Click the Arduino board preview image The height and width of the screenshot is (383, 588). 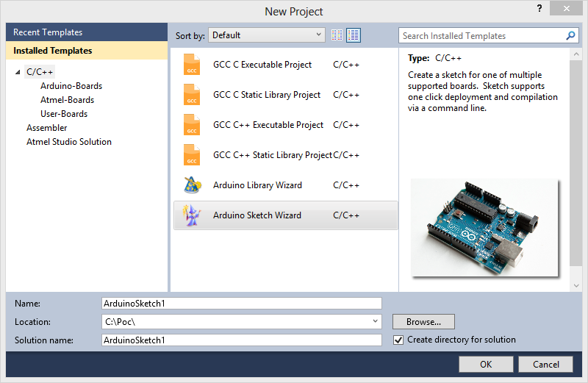point(484,228)
